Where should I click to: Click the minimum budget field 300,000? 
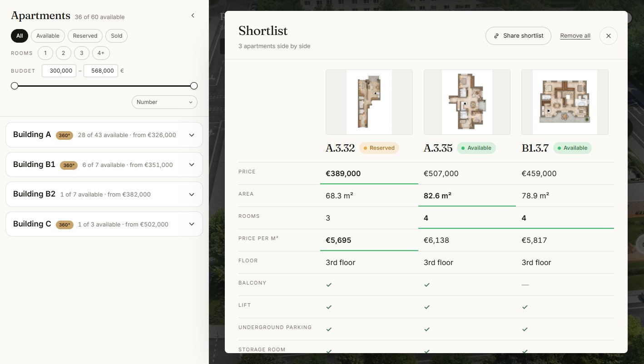(x=59, y=71)
